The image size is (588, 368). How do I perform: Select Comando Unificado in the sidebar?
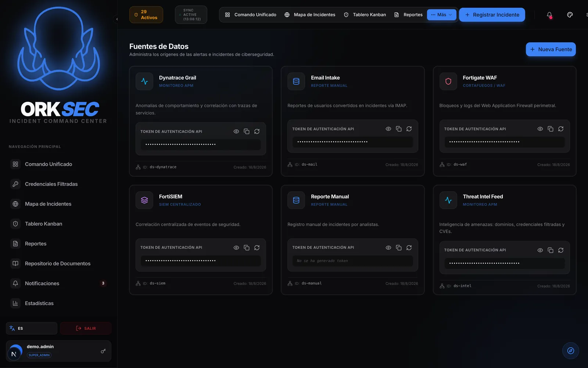click(x=59, y=164)
